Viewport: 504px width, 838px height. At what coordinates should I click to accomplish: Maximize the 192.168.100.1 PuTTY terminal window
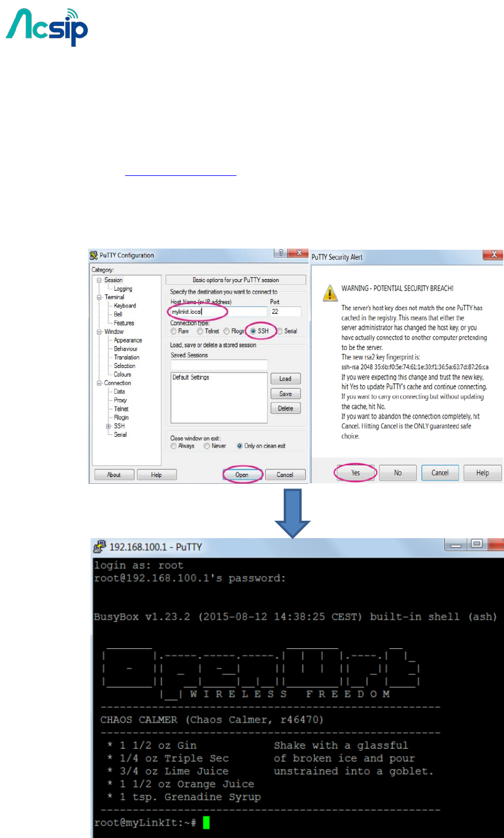477,544
